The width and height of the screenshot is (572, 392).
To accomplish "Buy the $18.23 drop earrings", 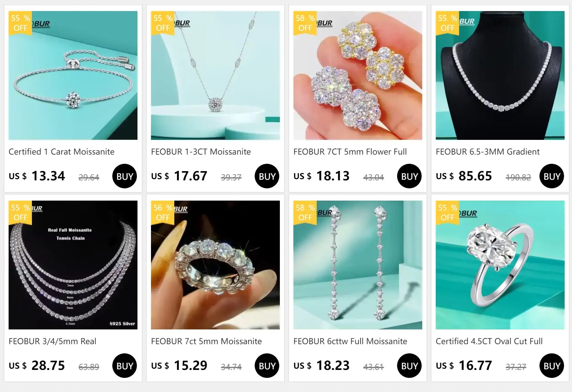I will click(x=409, y=366).
